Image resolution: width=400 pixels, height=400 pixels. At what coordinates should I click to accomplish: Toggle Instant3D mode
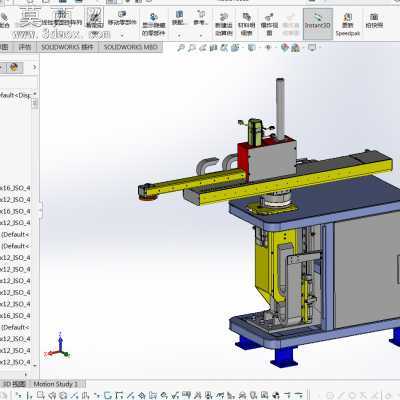pyautogui.click(x=318, y=23)
